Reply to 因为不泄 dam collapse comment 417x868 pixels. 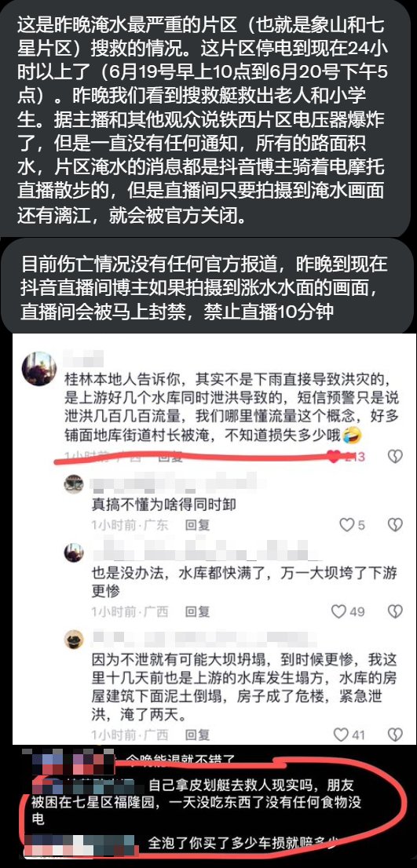point(197,735)
